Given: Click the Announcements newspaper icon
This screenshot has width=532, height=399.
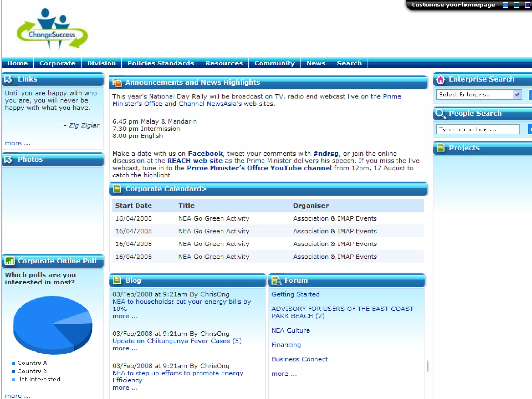Looking at the screenshot, I should click(x=117, y=83).
